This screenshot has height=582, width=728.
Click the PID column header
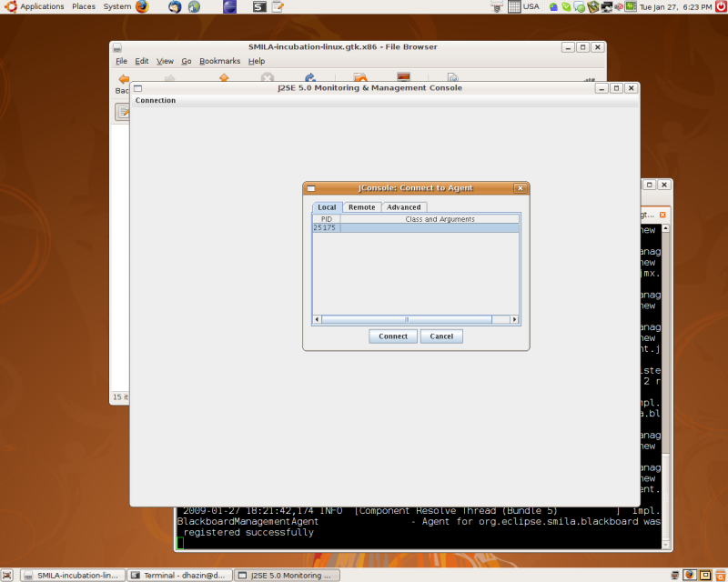click(327, 219)
